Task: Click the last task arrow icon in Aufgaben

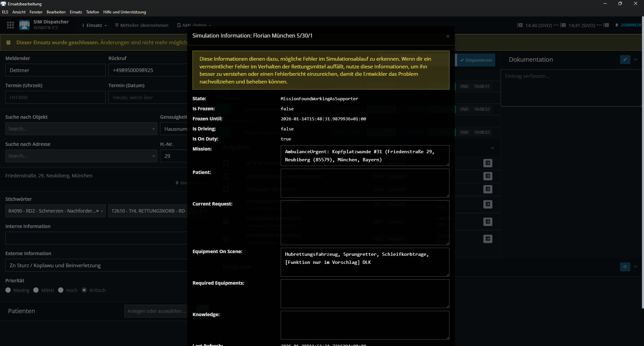Action: [488, 239]
